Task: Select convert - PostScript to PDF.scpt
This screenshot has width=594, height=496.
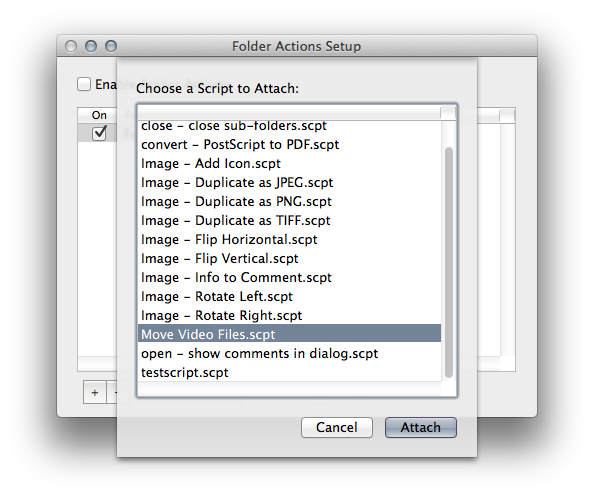Action: click(x=289, y=144)
